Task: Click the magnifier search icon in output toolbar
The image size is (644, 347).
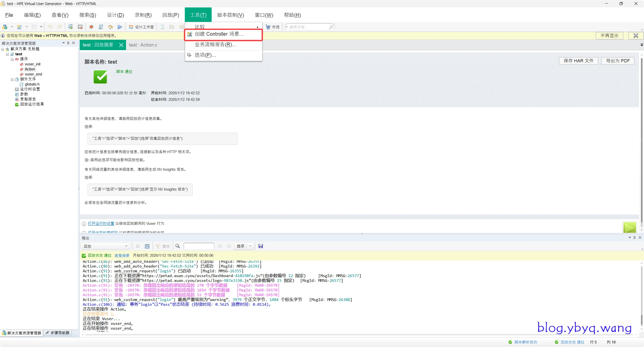Action: point(178,246)
